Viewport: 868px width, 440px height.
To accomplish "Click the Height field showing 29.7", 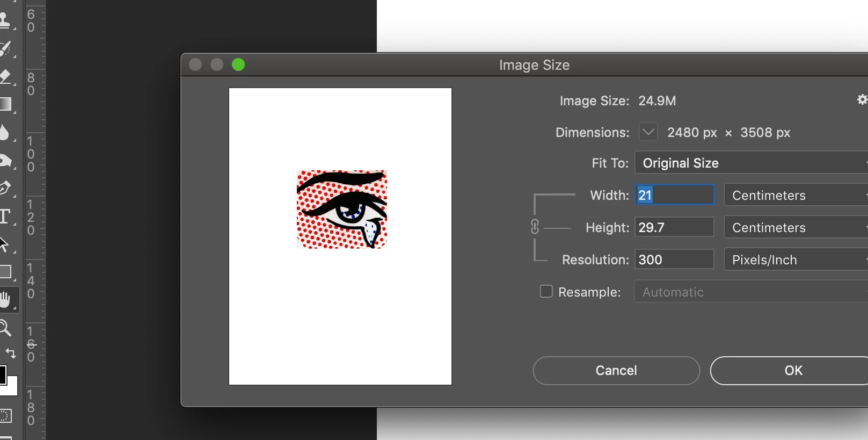I will coord(675,227).
